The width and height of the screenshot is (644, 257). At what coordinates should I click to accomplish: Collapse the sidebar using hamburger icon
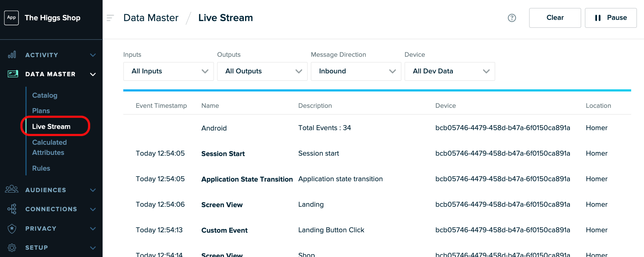coord(110,18)
